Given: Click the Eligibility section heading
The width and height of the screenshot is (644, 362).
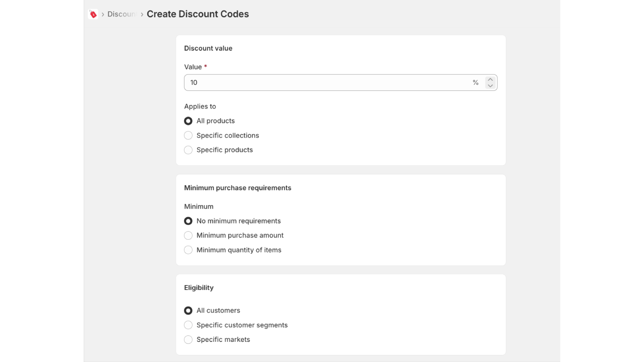Looking at the screenshot, I should (x=199, y=288).
